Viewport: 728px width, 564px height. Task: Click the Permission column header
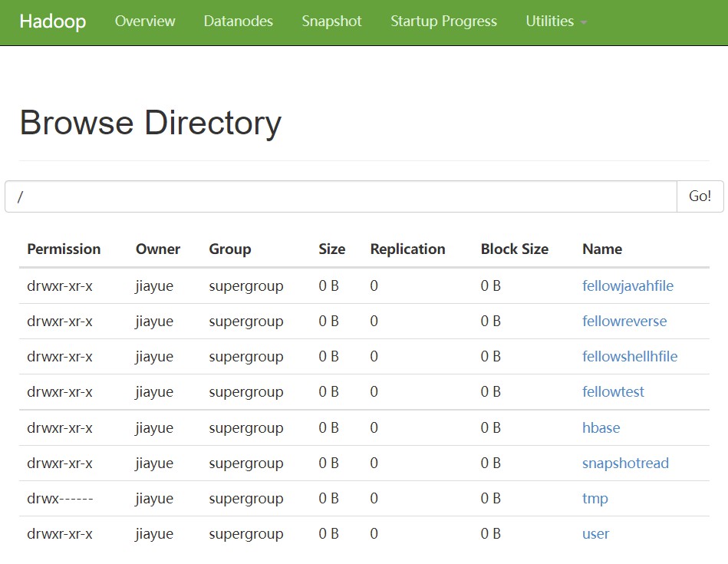64,249
